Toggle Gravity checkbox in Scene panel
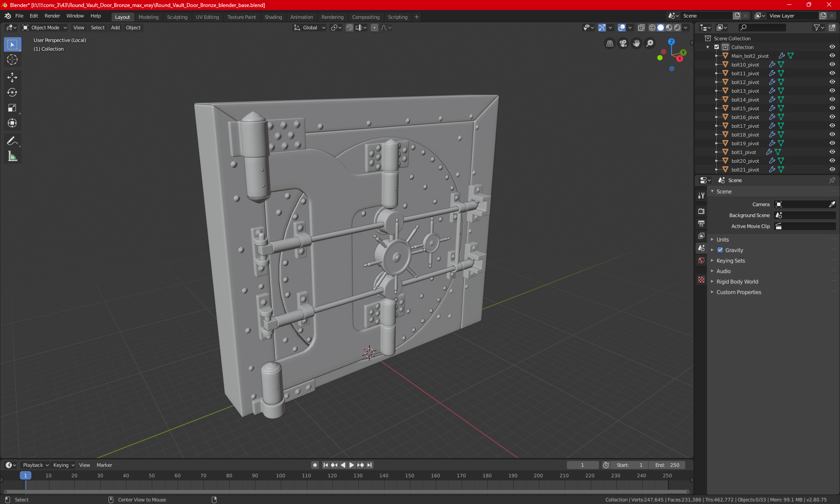Viewport: 840px width, 504px height. (719, 250)
